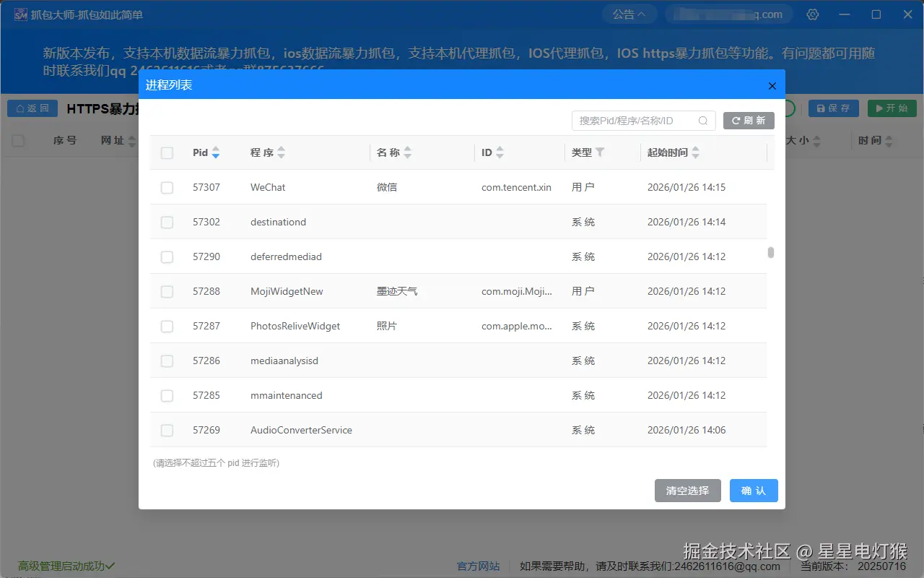Check the MojiWidgetNew process checkbox
Viewport: 924px width, 578px height.
click(x=167, y=291)
